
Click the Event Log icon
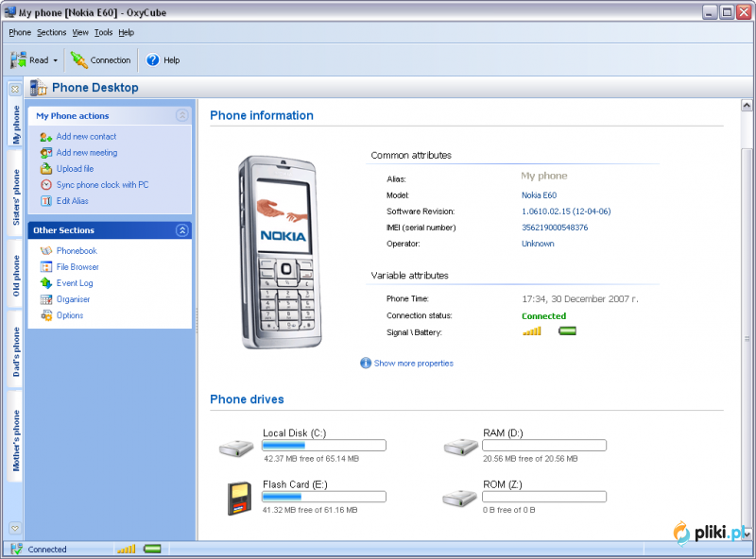coord(45,283)
